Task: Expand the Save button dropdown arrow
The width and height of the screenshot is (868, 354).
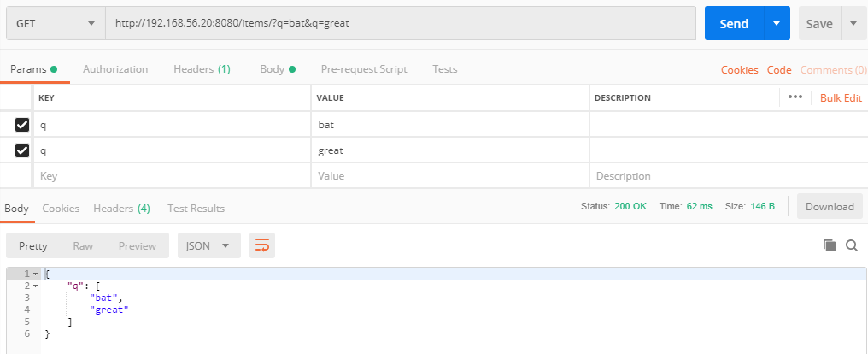Action: click(852, 23)
